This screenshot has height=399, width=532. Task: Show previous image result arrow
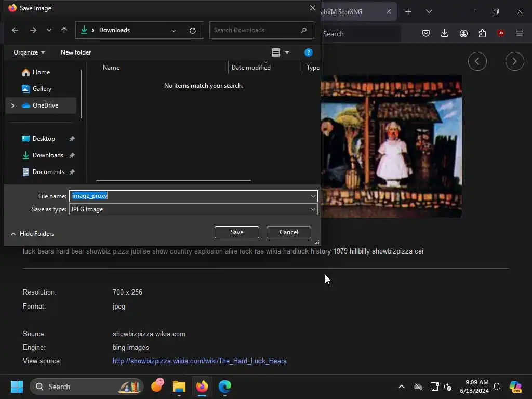point(477,61)
